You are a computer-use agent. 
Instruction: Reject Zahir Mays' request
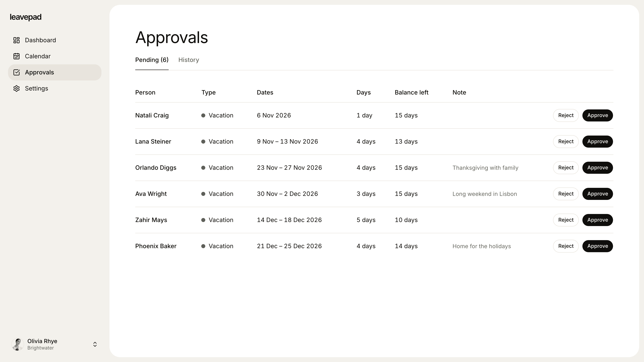tap(566, 220)
